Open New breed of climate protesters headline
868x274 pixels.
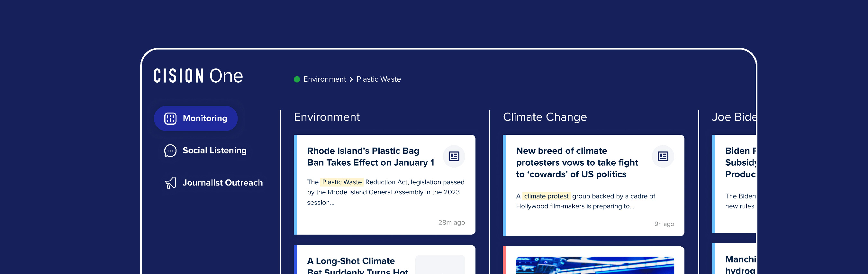576,162
